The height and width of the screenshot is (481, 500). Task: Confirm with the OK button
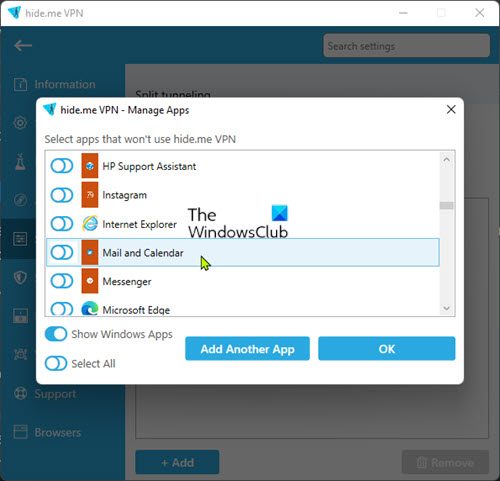[387, 349]
